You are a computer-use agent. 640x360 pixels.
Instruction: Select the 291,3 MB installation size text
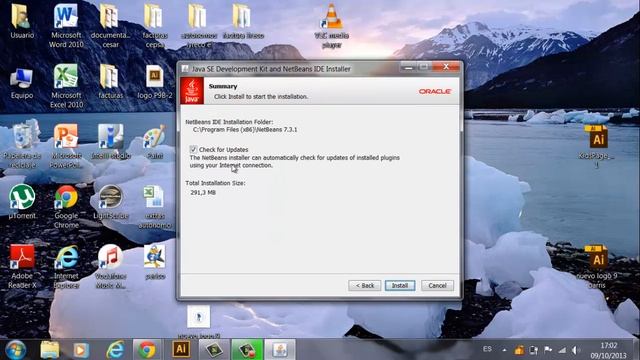203,192
